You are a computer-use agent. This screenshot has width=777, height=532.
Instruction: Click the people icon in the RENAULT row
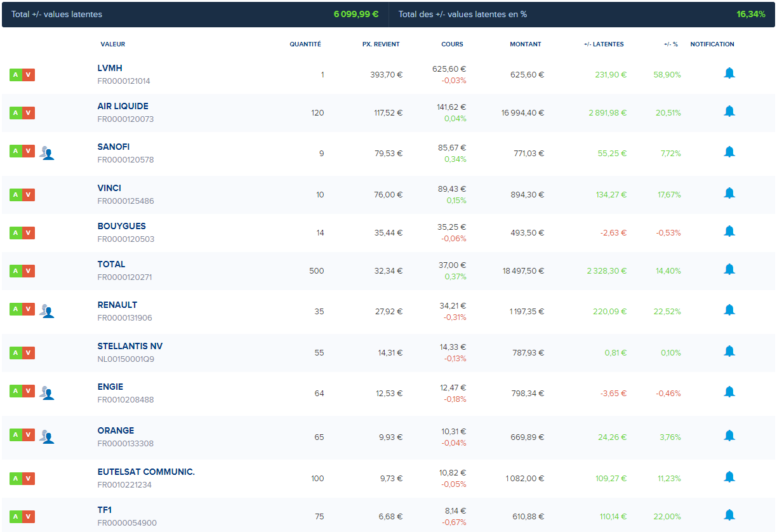pyautogui.click(x=47, y=310)
